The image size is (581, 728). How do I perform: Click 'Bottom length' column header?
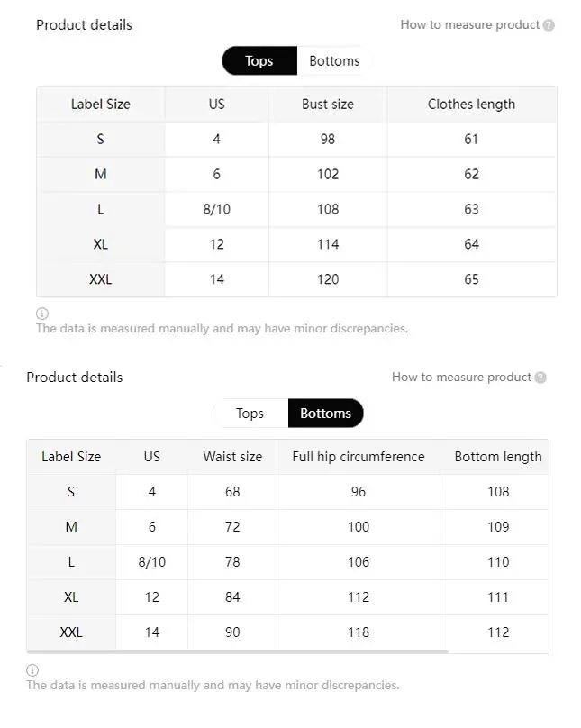pos(498,457)
